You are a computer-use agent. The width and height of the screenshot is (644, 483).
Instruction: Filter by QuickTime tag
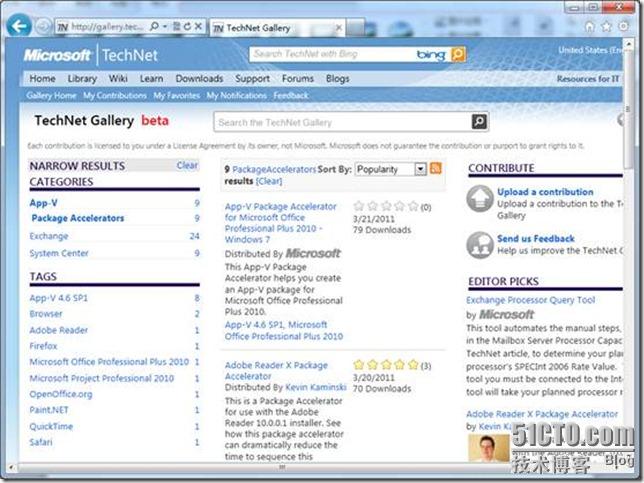[51, 426]
